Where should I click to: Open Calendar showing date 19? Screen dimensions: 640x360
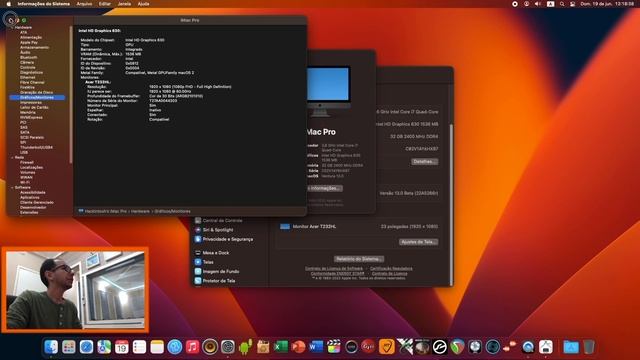[x=122, y=347]
